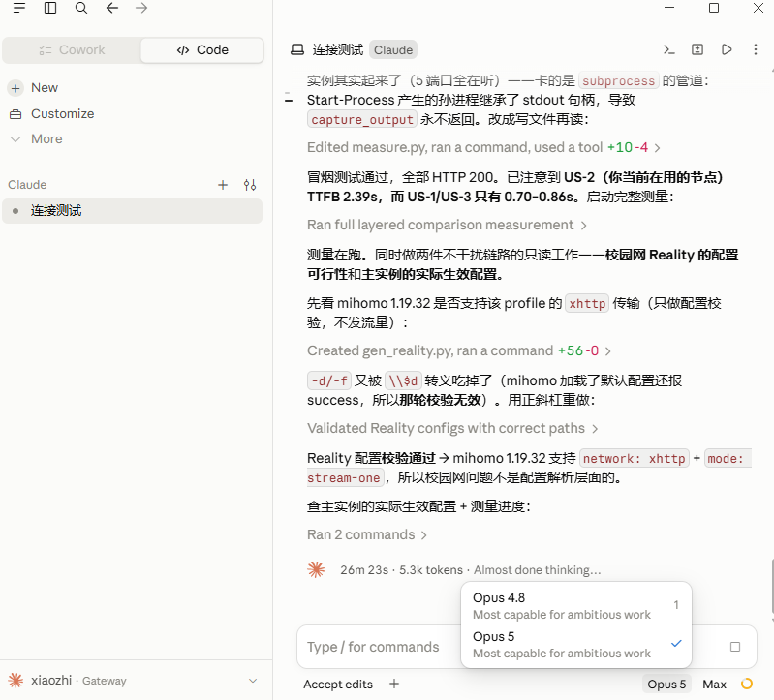Expand 'Ran full layered comparison measurement' step
The width and height of the screenshot is (774, 700).
(447, 225)
